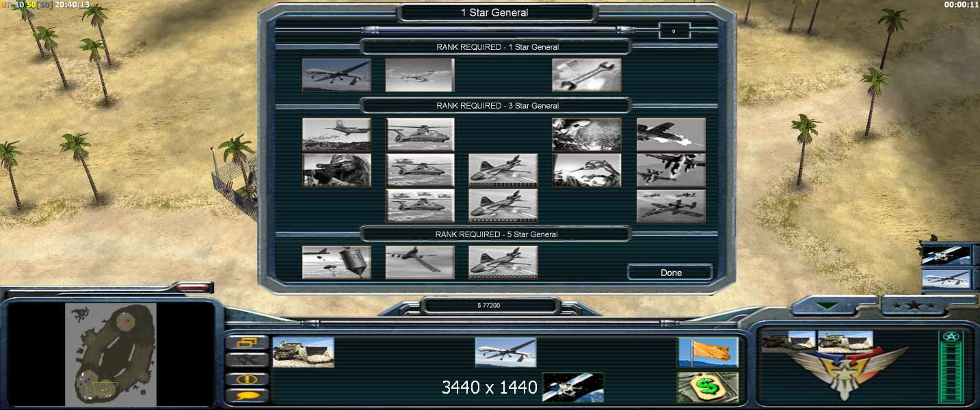Select the single A-10 strike plane firing icon
Viewport: 980px width, 410px height.
click(x=671, y=134)
